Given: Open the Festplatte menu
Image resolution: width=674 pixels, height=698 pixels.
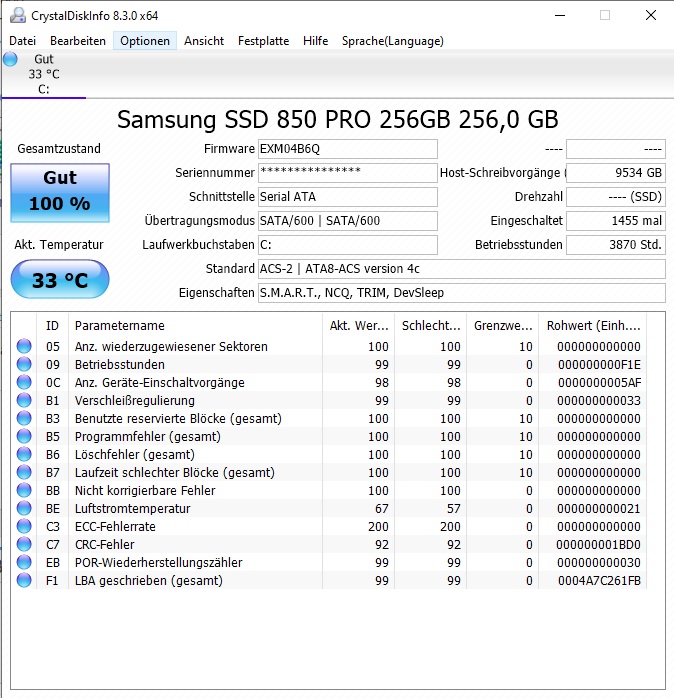Looking at the screenshot, I should point(264,41).
